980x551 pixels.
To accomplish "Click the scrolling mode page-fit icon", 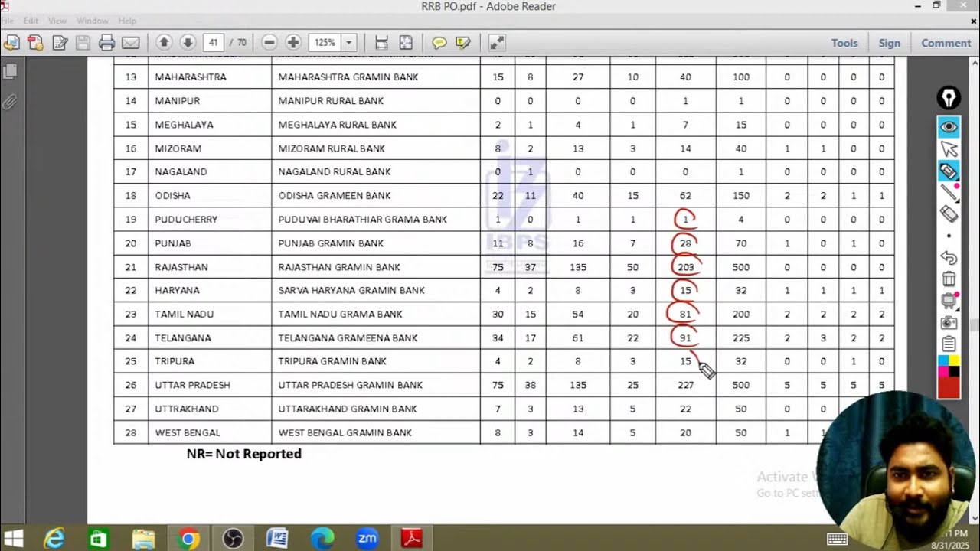I will pyautogui.click(x=381, y=43).
